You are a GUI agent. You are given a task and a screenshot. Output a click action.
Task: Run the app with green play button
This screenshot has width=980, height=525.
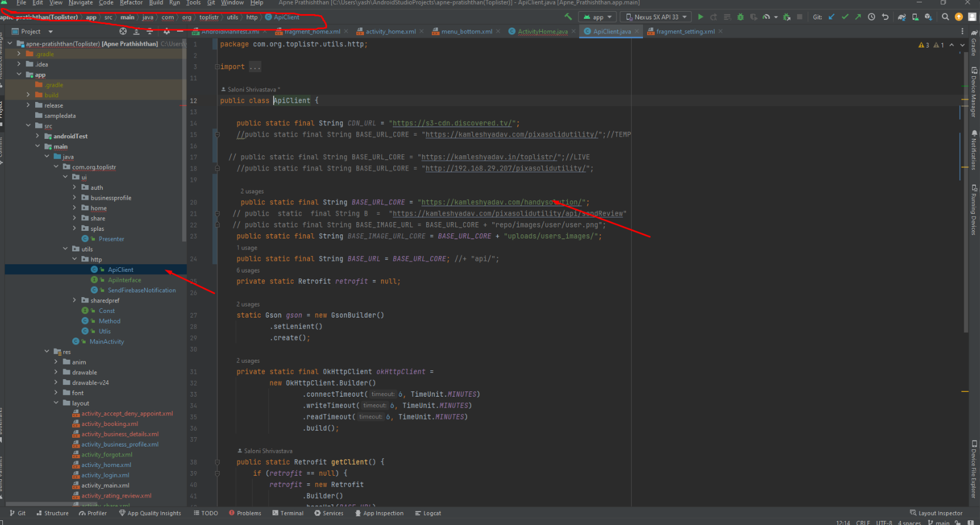pyautogui.click(x=700, y=17)
